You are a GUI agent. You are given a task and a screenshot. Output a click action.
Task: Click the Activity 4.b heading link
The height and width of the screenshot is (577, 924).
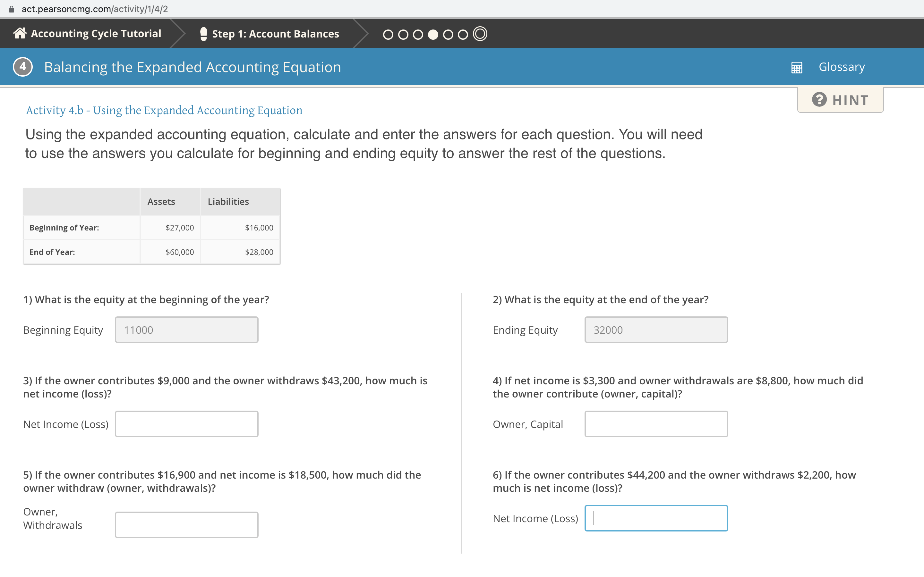click(164, 110)
